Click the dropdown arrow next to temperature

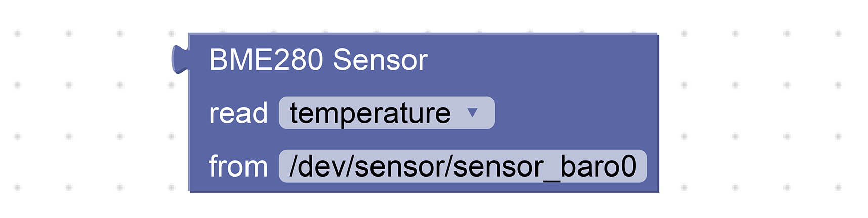tap(472, 112)
